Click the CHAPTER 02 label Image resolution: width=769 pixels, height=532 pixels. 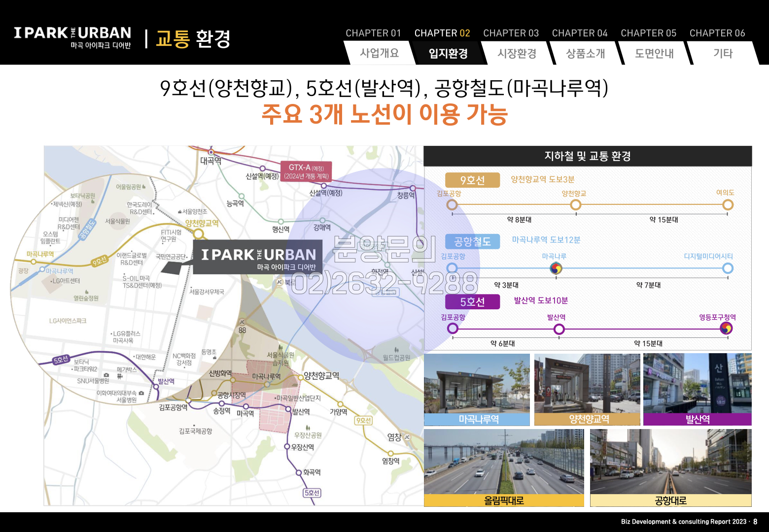(x=442, y=33)
